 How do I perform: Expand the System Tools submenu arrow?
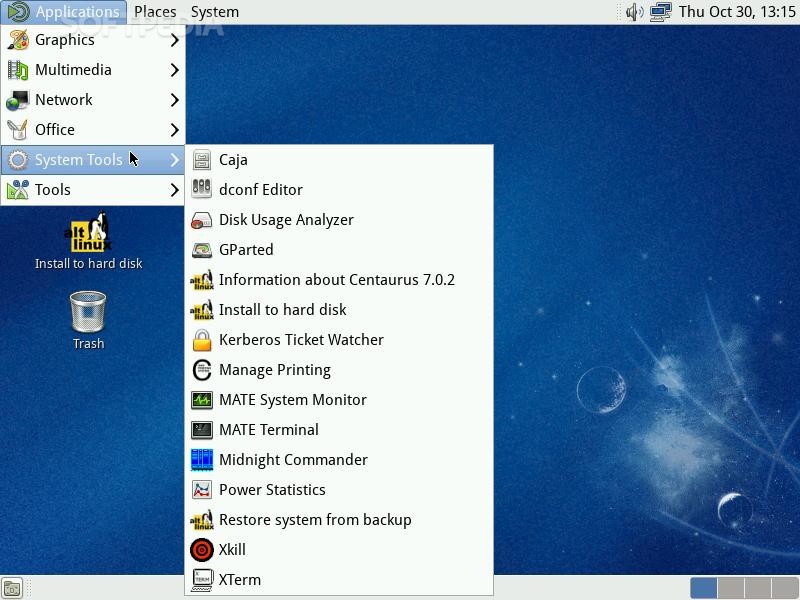174,160
